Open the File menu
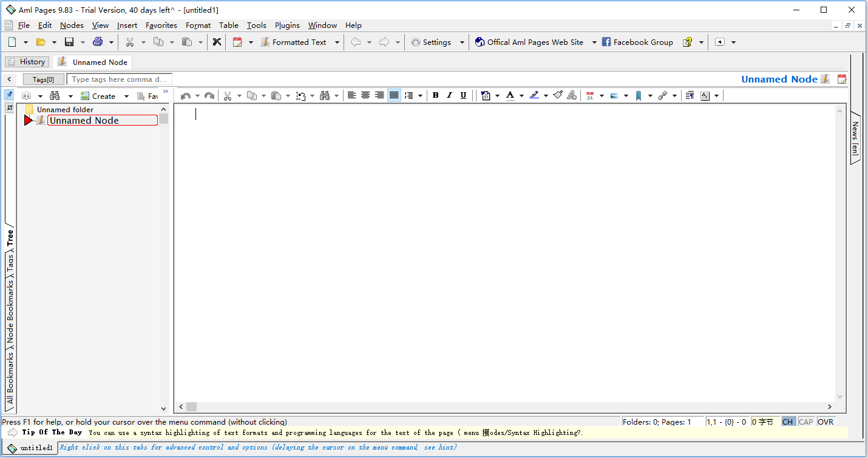 click(x=24, y=25)
